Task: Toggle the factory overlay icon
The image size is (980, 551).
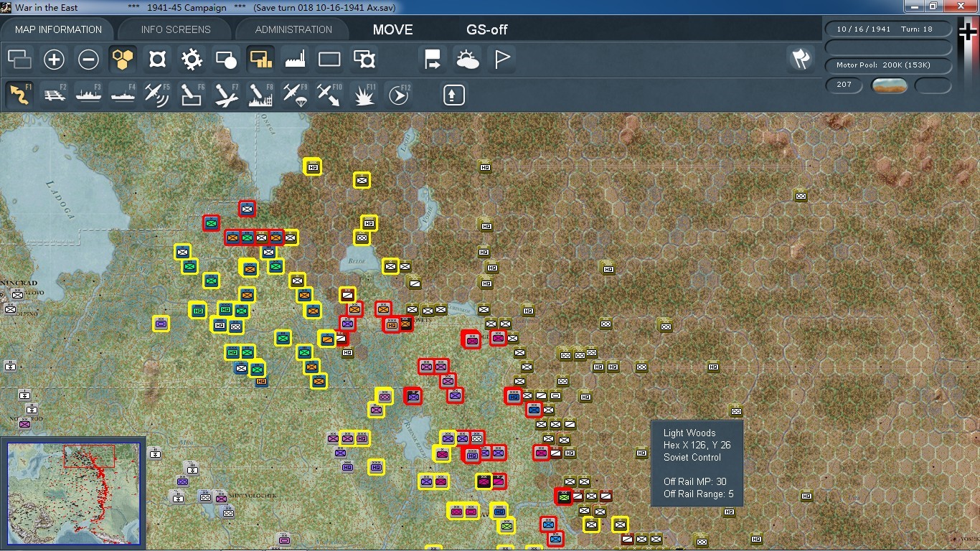Action: point(295,59)
